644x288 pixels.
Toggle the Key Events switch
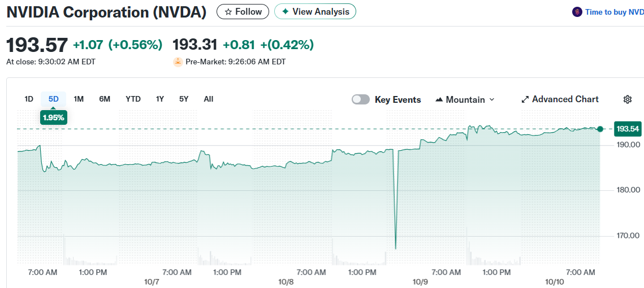click(361, 99)
